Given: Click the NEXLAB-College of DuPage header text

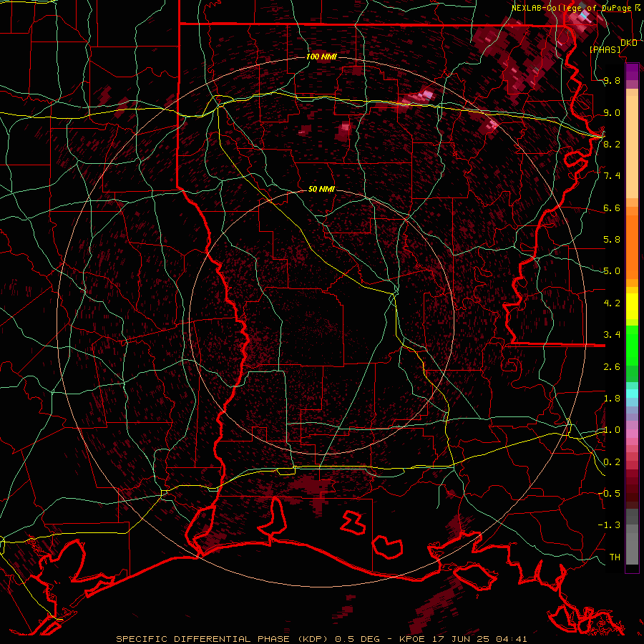Looking at the screenshot, I should tap(571, 8).
